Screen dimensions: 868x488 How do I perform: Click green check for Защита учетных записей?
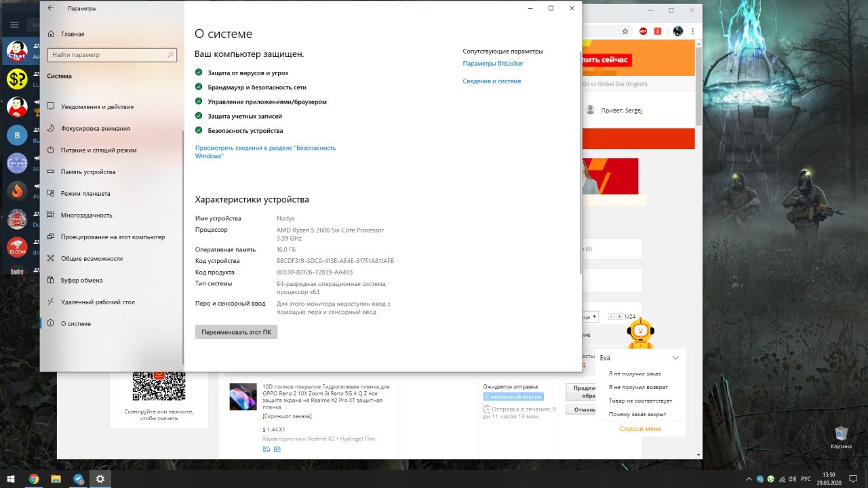pos(199,116)
